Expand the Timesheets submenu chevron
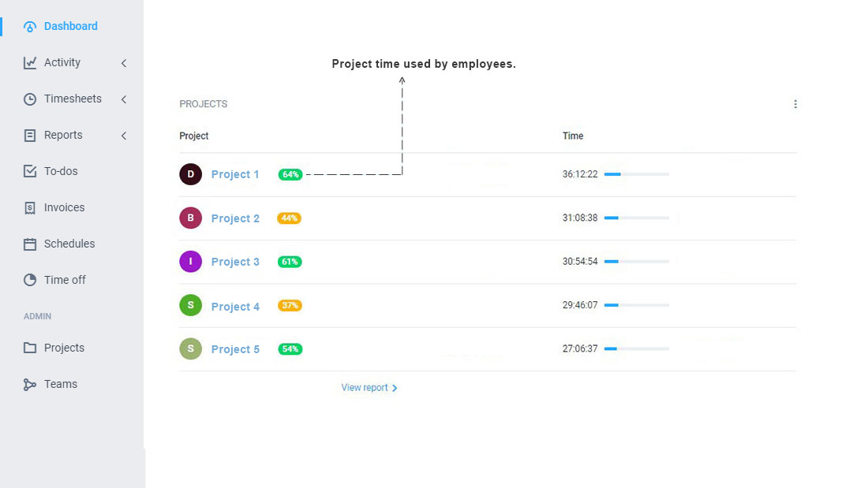This screenshot has width=868, height=488. pyautogui.click(x=124, y=99)
